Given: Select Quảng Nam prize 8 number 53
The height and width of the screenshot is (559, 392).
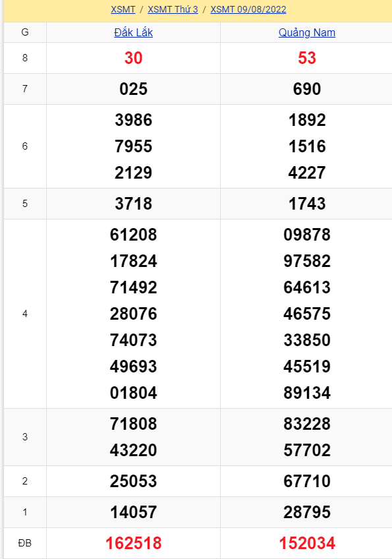Looking at the screenshot, I should [x=307, y=58].
